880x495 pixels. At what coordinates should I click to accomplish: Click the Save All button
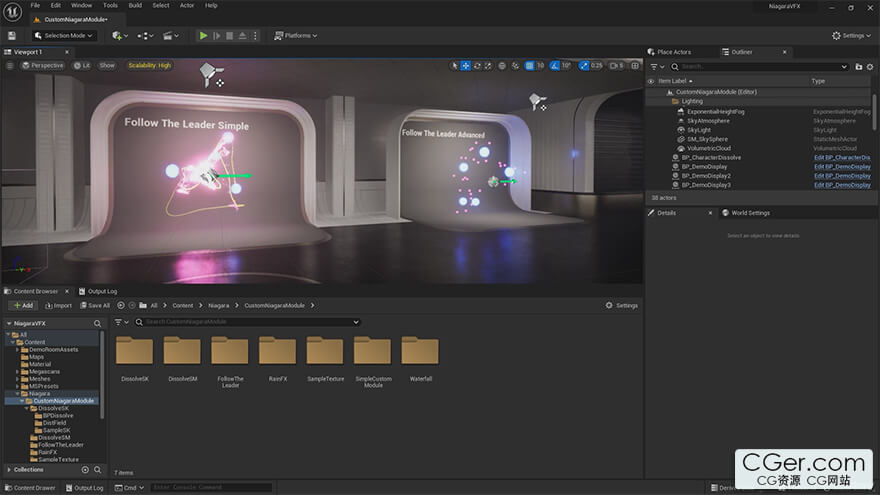[94, 305]
